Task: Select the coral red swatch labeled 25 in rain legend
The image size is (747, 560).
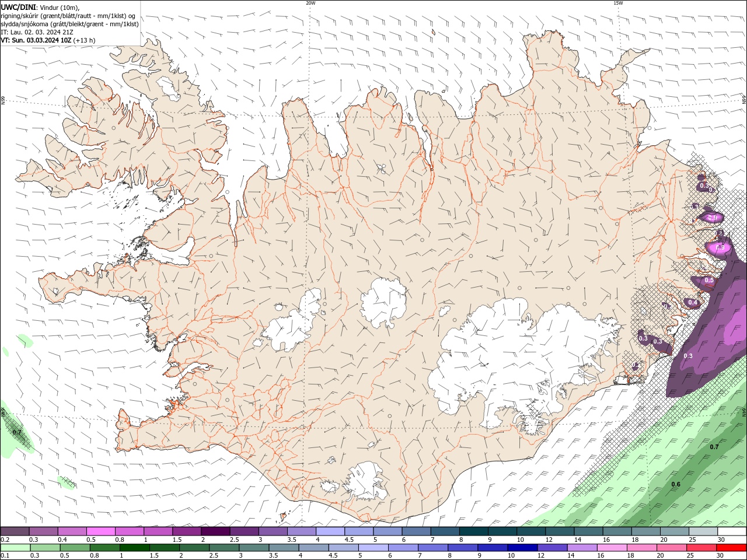Action: pyautogui.click(x=701, y=548)
